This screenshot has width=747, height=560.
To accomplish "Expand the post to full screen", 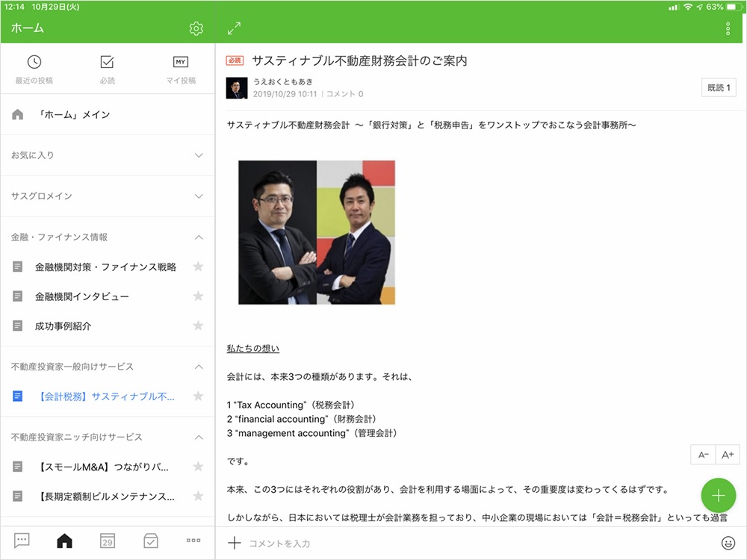I will click(234, 28).
